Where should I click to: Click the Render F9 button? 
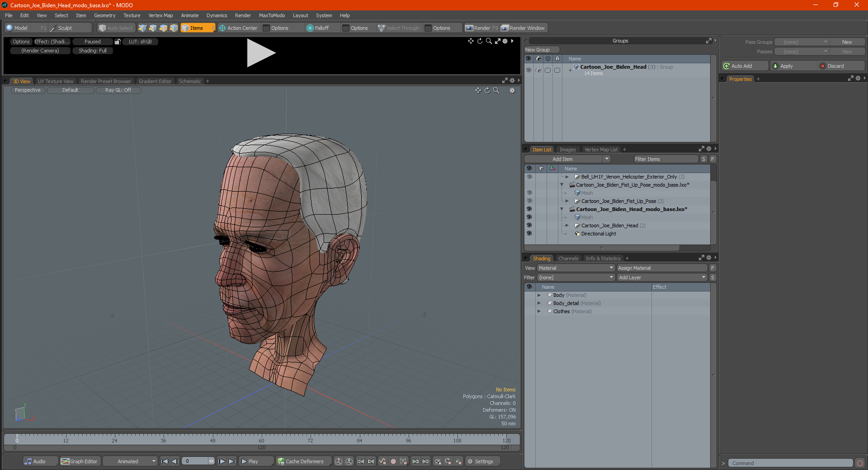click(481, 28)
